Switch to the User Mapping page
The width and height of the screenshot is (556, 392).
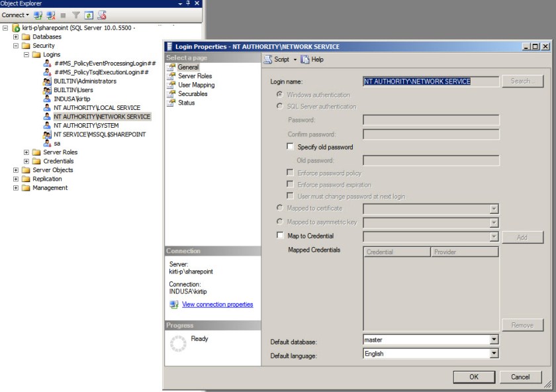[196, 85]
